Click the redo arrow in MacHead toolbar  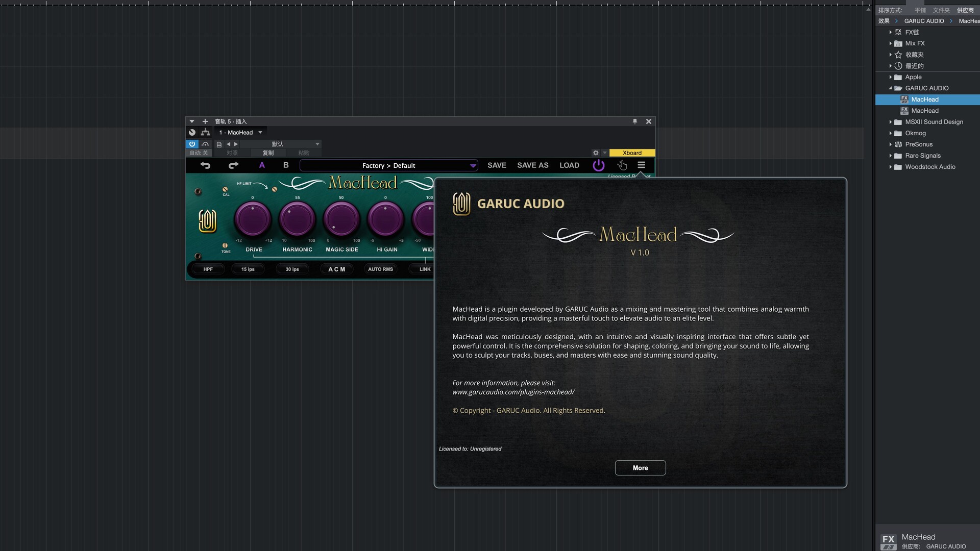coord(233,165)
